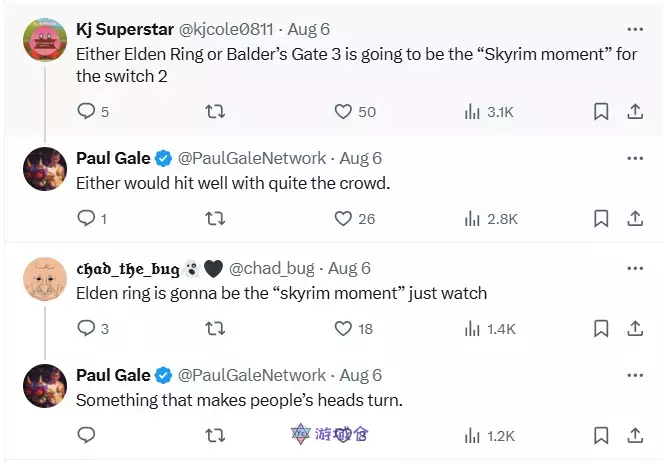This screenshot has height=463, width=663.
Task: View analytics on 3.1K views tweet
Action: pyautogui.click(x=473, y=111)
